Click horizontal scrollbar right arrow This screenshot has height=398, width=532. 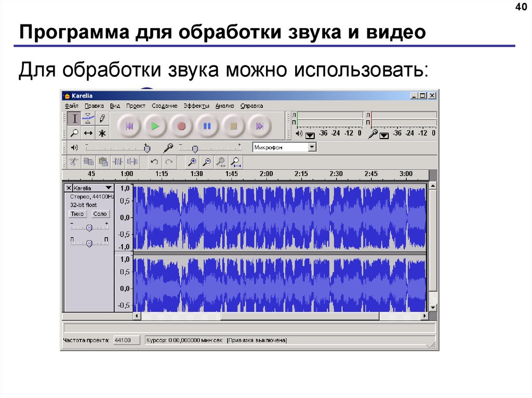tap(424, 315)
